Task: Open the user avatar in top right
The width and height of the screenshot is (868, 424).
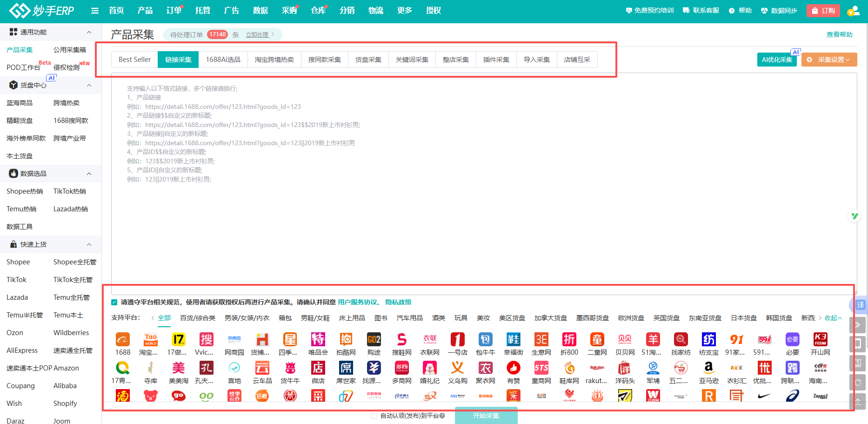Action: coord(854,11)
